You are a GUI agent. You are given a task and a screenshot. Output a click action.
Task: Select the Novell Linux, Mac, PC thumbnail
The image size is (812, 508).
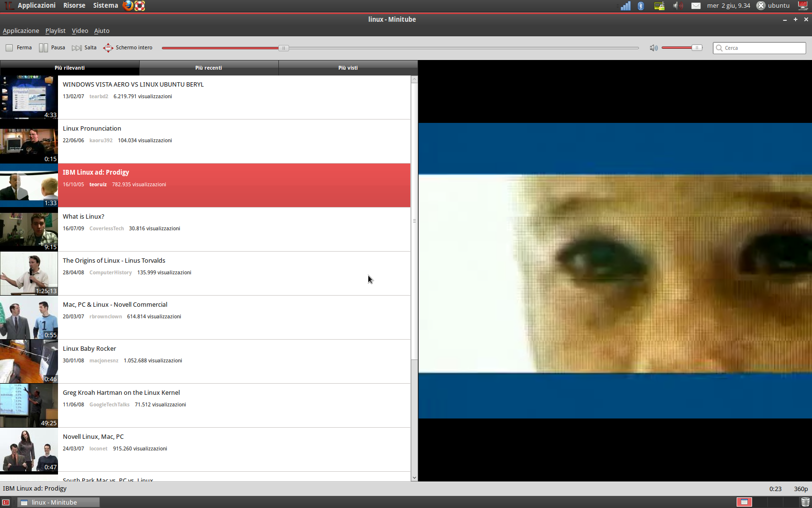click(x=29, y=449)
